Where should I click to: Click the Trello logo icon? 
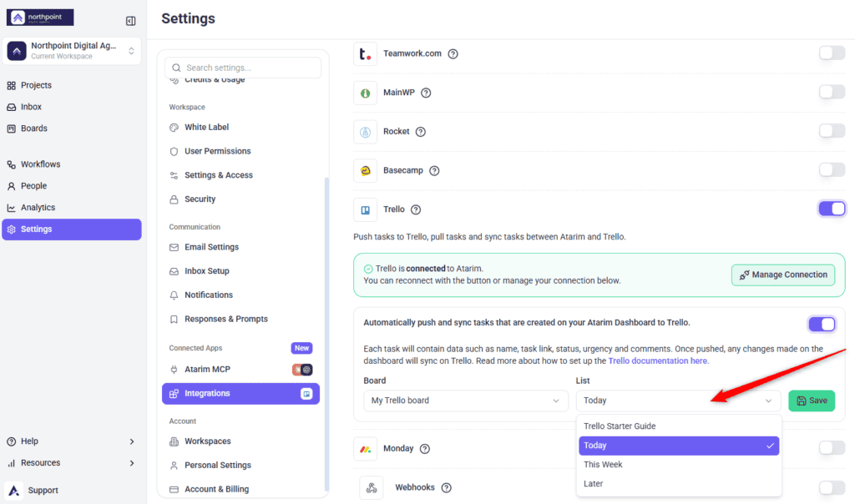366,209
